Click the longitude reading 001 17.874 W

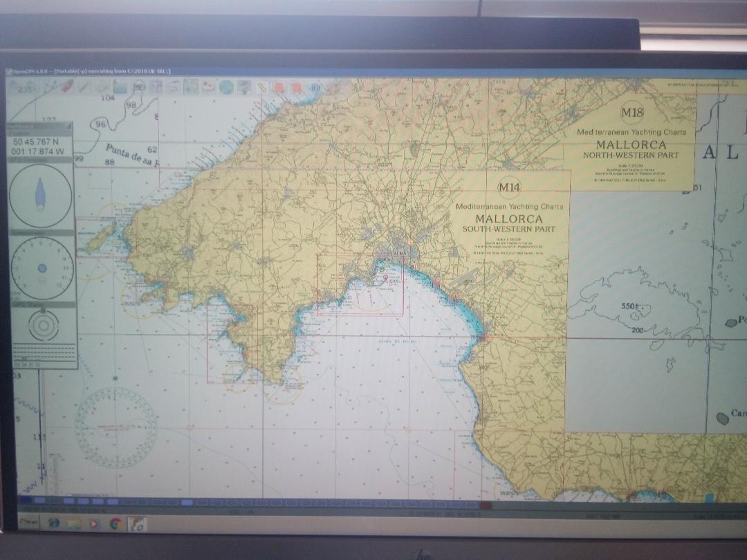(37, 151)
